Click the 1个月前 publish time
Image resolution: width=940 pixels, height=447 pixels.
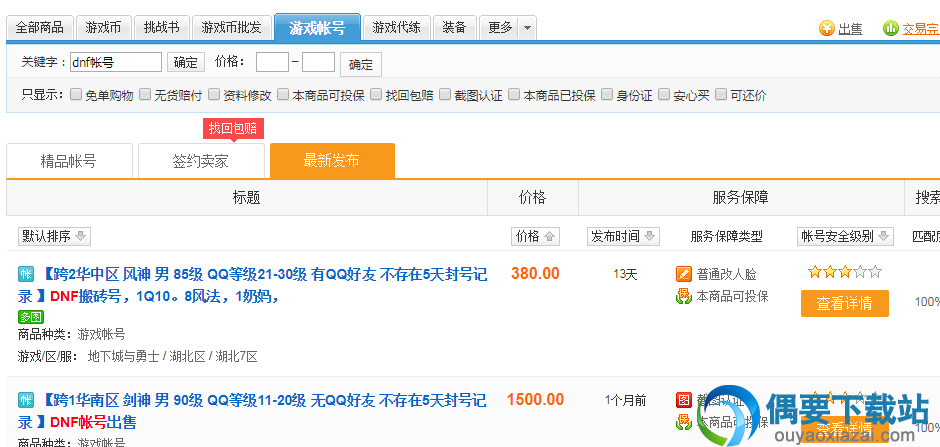625,400
